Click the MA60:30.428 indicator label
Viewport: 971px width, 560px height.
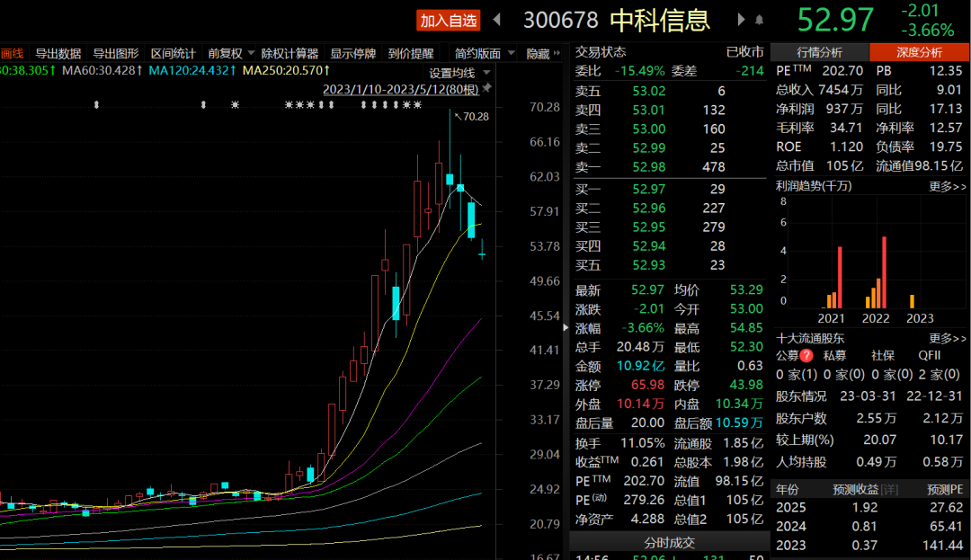tap(102, 70)
